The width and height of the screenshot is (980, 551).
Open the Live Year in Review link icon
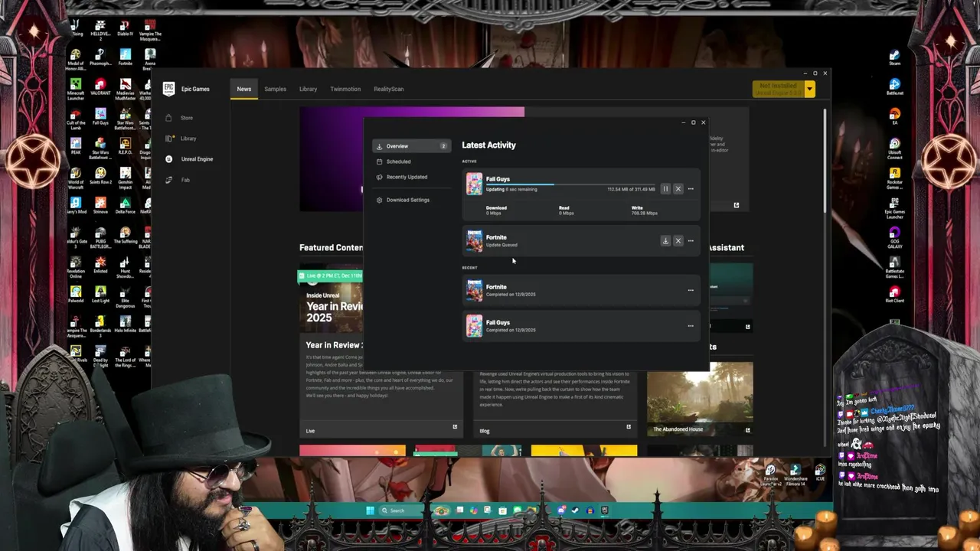coord(455,427)
